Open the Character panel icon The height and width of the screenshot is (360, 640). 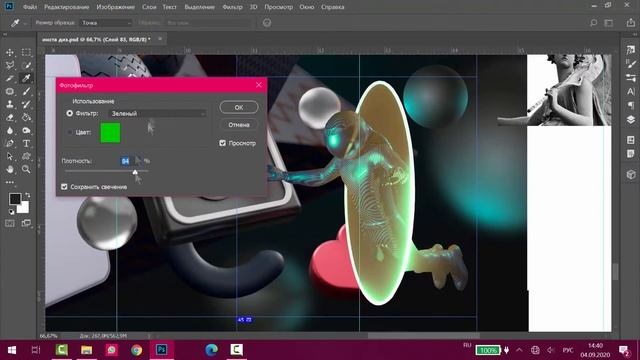click(631, 92)
